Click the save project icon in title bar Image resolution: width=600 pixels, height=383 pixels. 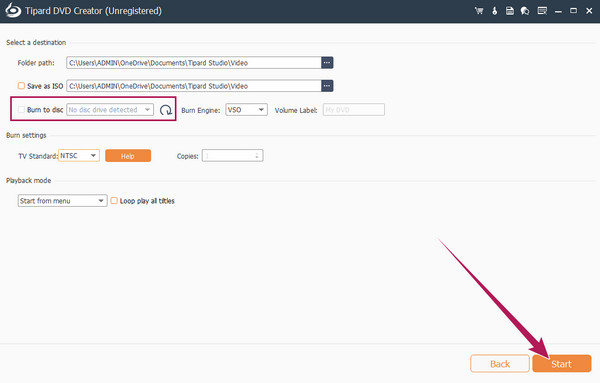tap(510, 11)
